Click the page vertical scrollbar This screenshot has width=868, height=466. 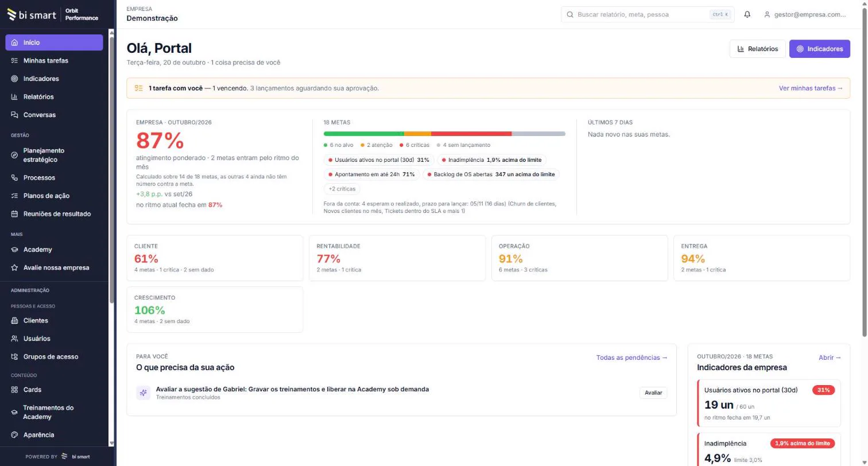point(865,172)
